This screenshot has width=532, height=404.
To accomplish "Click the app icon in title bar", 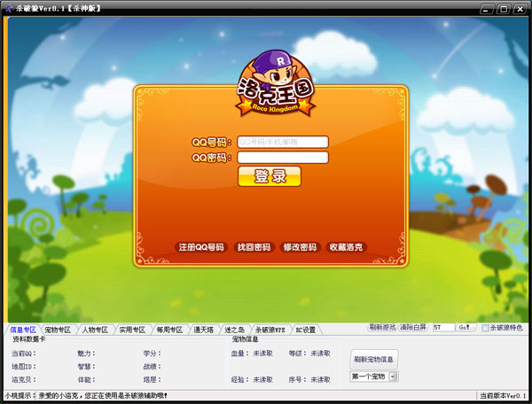I will click(x=9, y=8).
